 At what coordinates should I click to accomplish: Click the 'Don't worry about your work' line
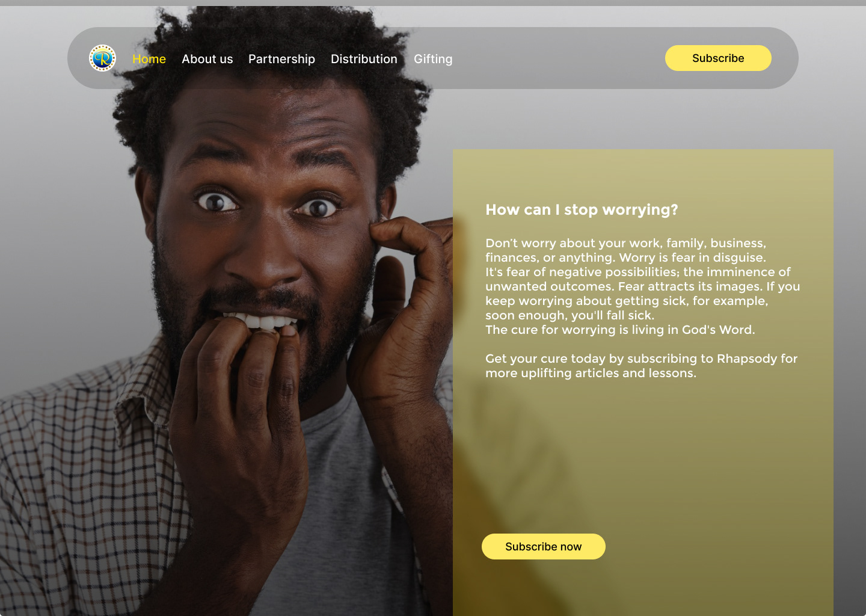[x=625, y=243]
